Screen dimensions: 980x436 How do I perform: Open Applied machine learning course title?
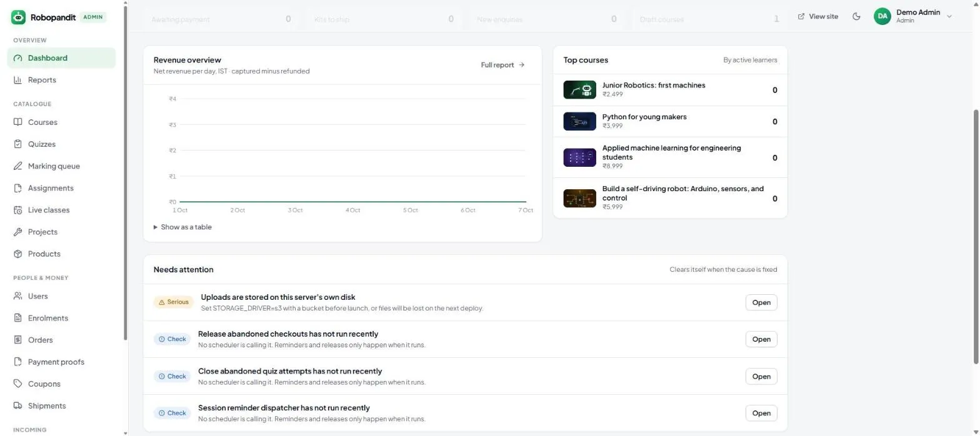coord(671,152)
